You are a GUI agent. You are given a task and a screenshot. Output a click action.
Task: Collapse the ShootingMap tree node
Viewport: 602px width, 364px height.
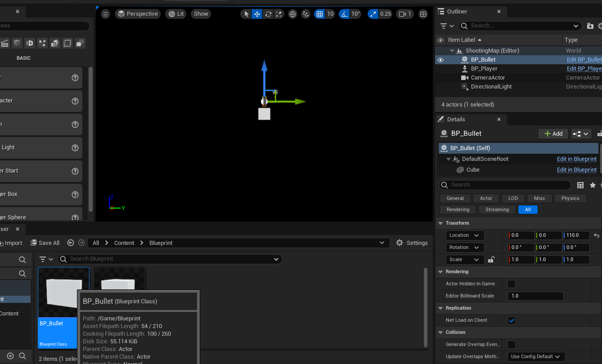pyautogui.click(x=452, y=51)
